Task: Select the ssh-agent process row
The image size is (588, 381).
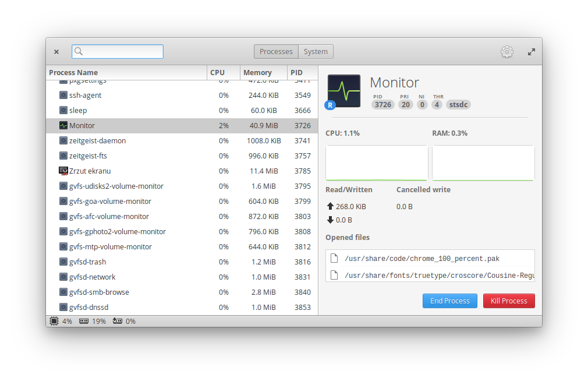Action: [182, 96]
